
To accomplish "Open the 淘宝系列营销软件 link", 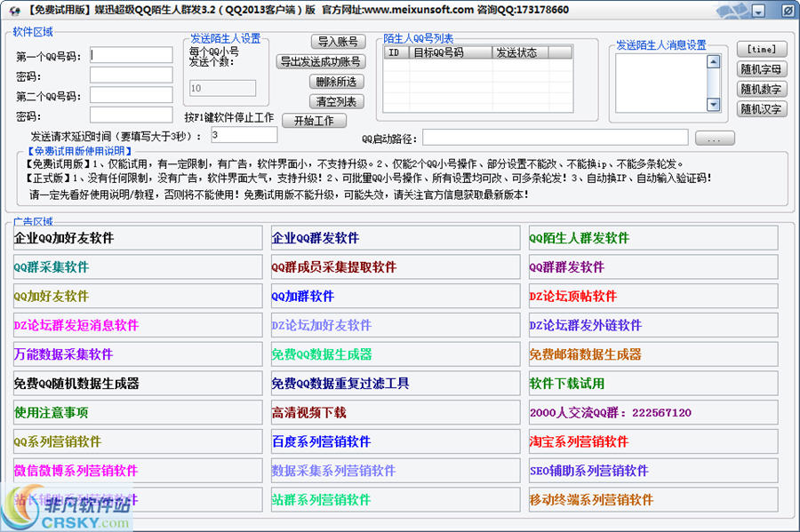I will [653, 441].
